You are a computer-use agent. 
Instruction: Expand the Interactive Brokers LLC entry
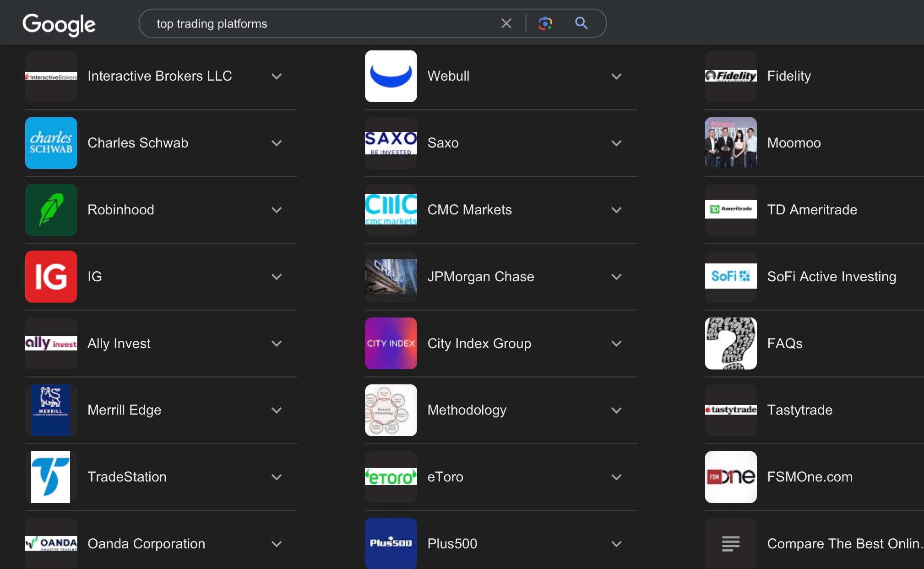point(277,77)
